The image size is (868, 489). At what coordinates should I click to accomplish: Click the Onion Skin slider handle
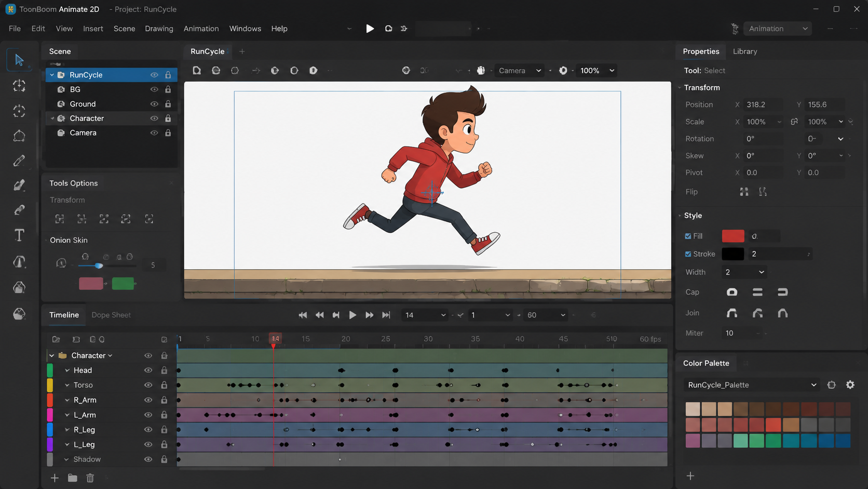(x=99, y=266)
